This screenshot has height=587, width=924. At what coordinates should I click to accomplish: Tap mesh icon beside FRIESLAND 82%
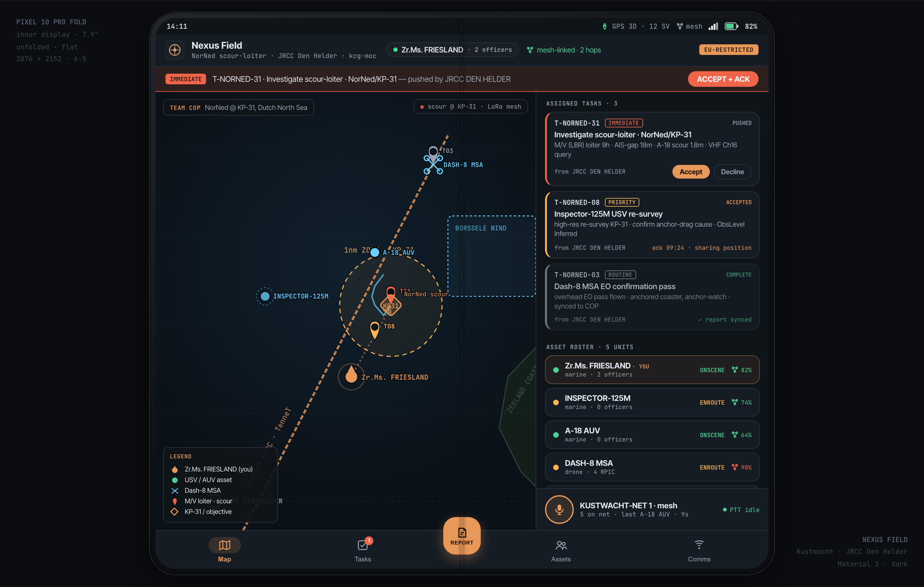tap(735, 370)
